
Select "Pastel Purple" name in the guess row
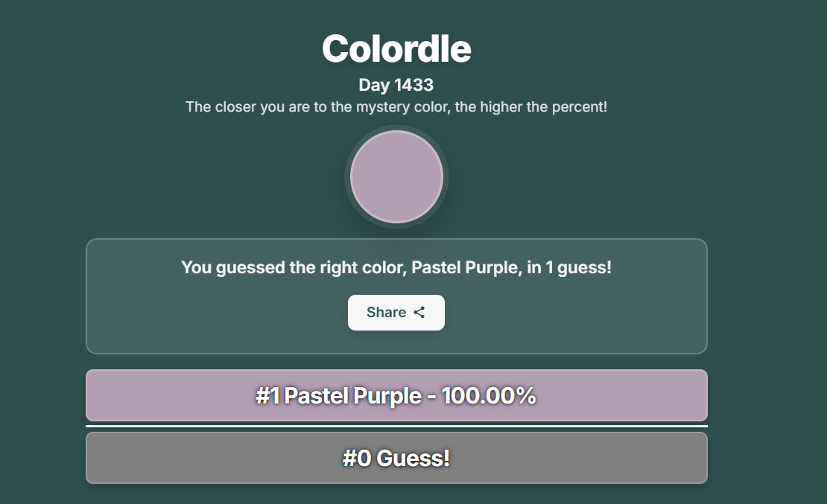(353, 396)
